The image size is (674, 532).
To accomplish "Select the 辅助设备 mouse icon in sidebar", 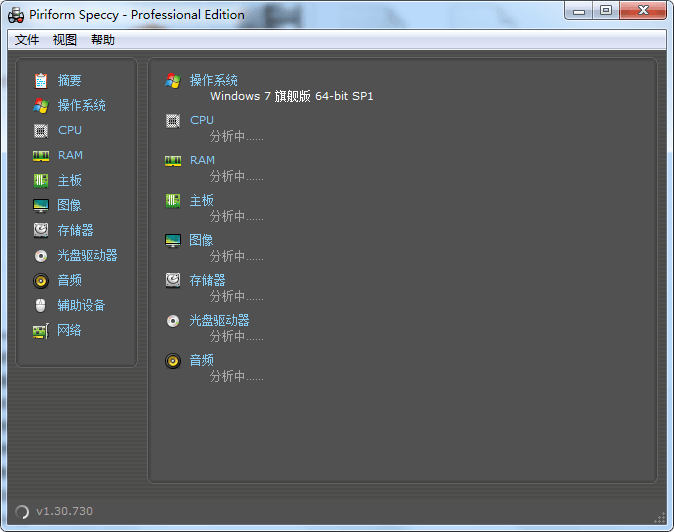I will [x=41, y=305].
